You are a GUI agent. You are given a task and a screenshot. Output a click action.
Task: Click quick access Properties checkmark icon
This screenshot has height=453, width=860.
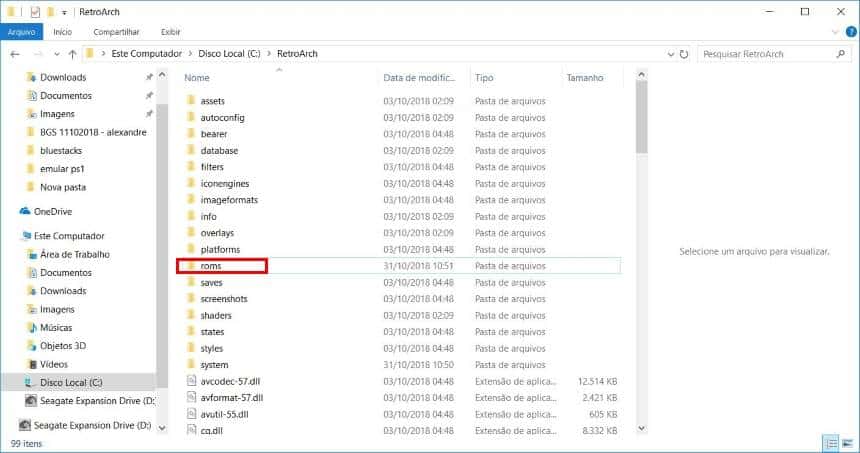click(35, 12)
